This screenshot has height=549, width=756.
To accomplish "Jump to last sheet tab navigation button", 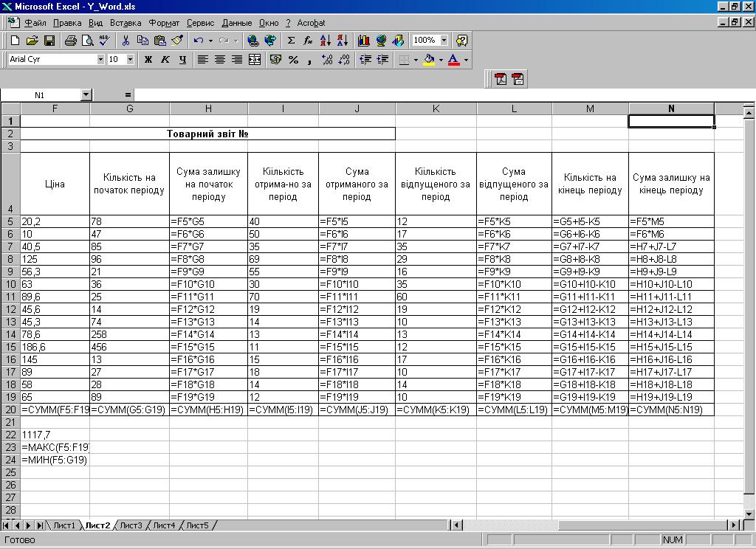I will (41, 525).
